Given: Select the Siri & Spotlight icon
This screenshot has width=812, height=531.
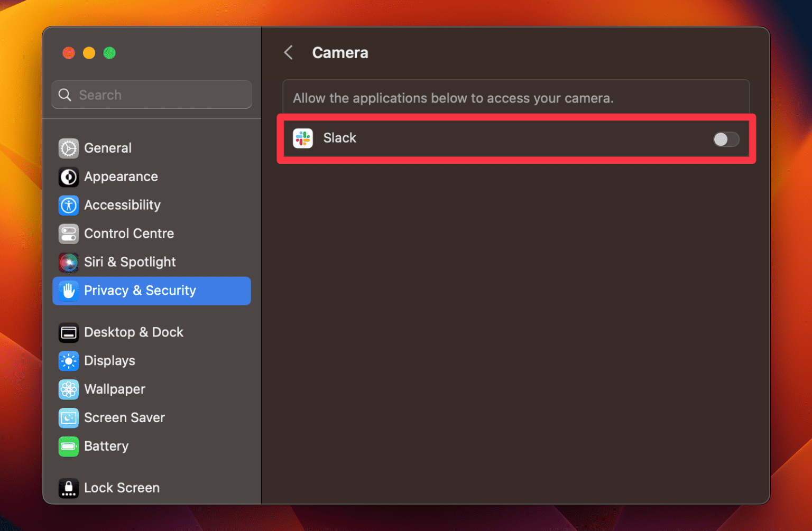Looking at the screenshot, I should [68, 262].
